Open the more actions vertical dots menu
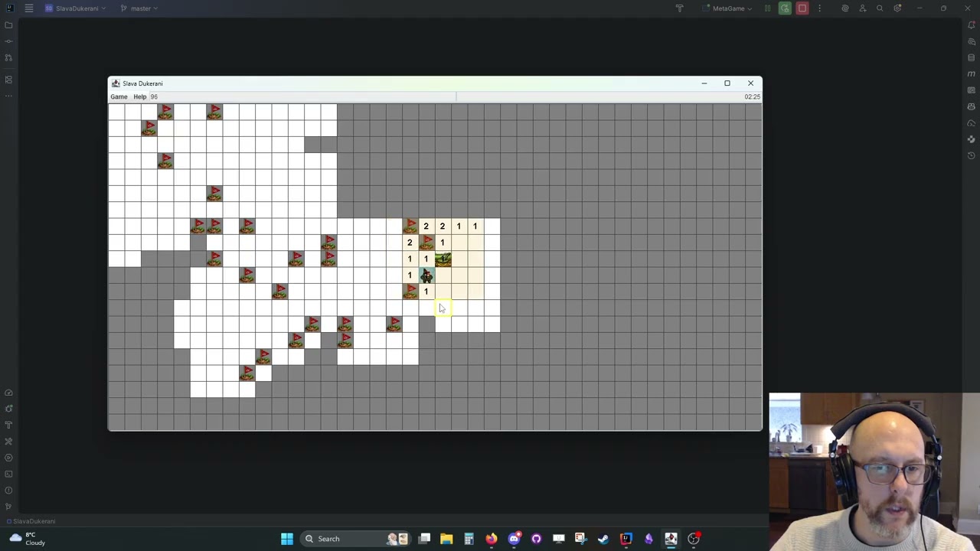Image resolution: width=980 pixels, height=551 pixels. (819, 8)
